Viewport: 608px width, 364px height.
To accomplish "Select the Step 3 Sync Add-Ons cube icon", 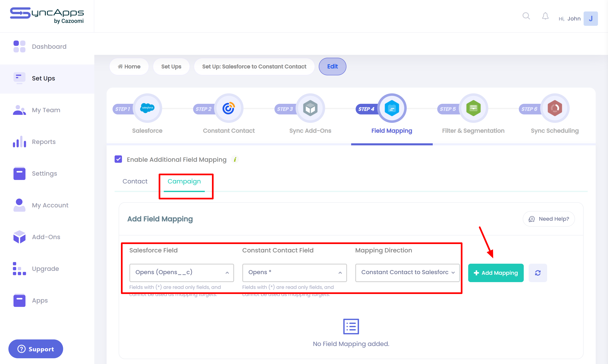I will [310, 108].
